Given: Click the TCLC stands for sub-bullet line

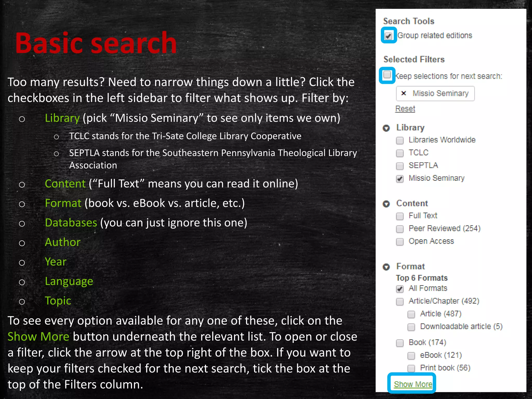Looking at the screenshot, I should coord(185,136).
